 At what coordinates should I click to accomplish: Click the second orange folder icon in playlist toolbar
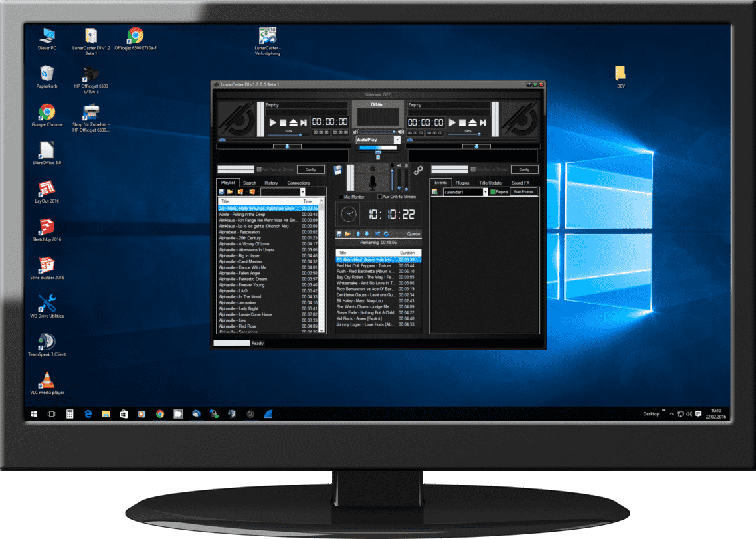coord(252,192)
